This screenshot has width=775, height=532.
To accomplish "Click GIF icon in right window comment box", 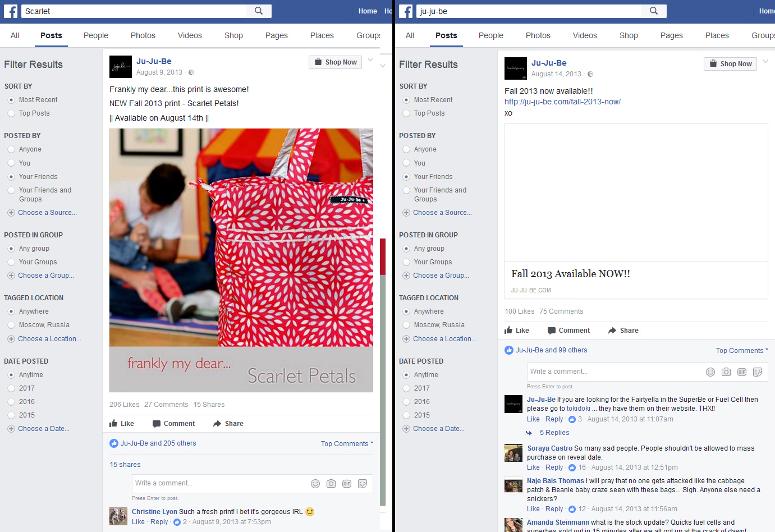I will pyautogui.click(x=742, y=372).
